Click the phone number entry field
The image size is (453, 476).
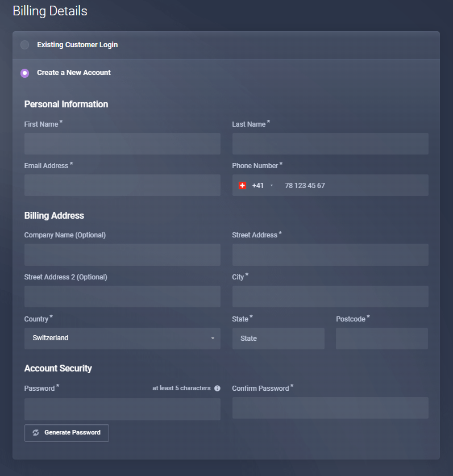352,186
